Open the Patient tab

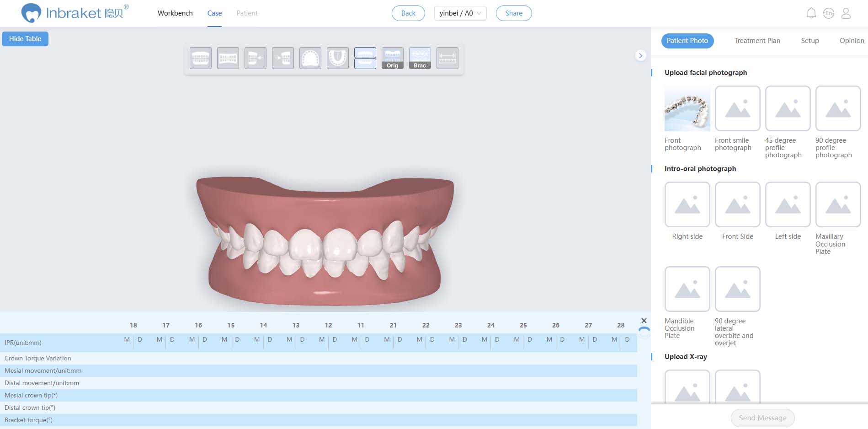247,13
